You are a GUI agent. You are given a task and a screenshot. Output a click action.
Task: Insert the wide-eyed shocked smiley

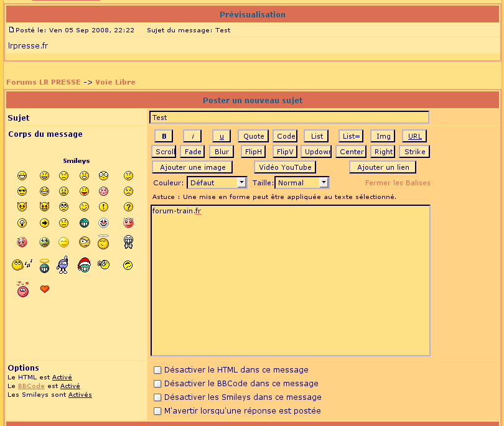[103, 175]
